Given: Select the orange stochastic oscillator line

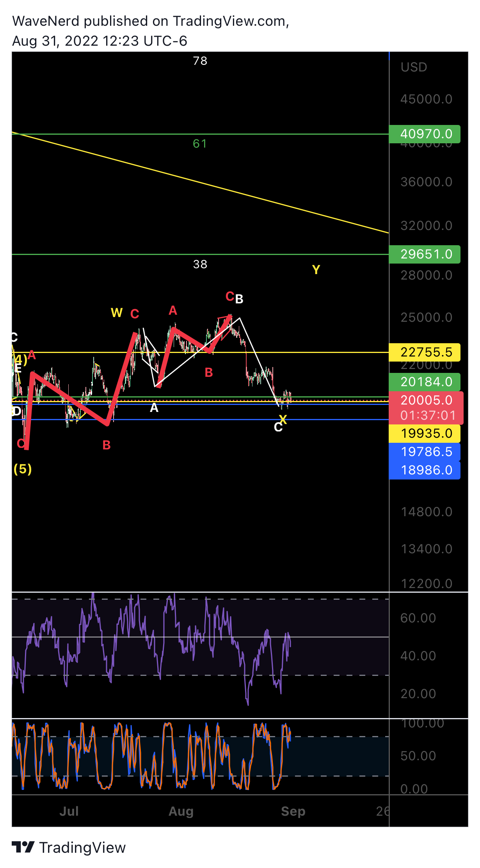Looking at the screenshot, I should (x=151, y=756).
